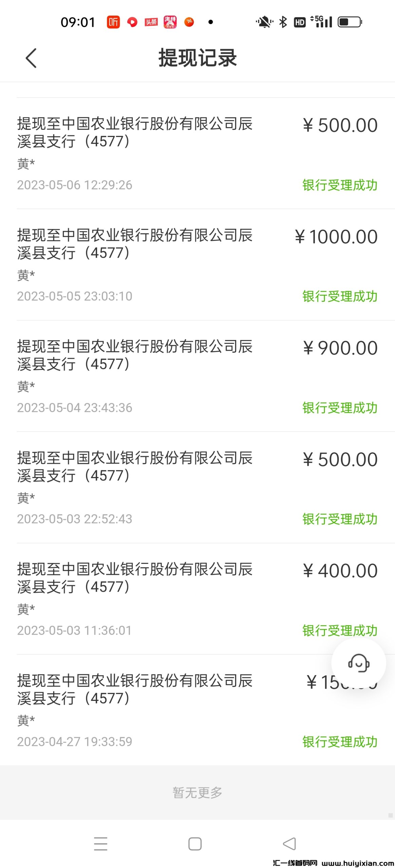395x868 pixels.
Task: Tap the Toutiao notification icon in status bar
Action: tap(151, 22)
